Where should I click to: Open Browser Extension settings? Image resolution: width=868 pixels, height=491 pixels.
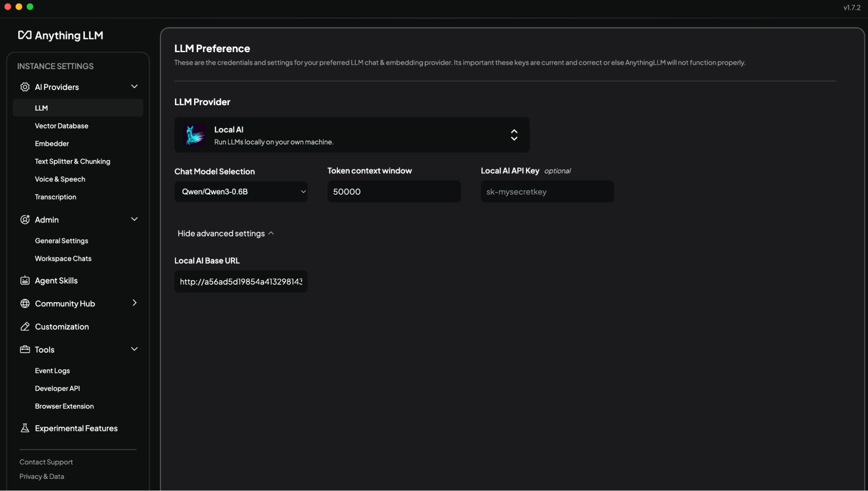(x=64, y=406)
